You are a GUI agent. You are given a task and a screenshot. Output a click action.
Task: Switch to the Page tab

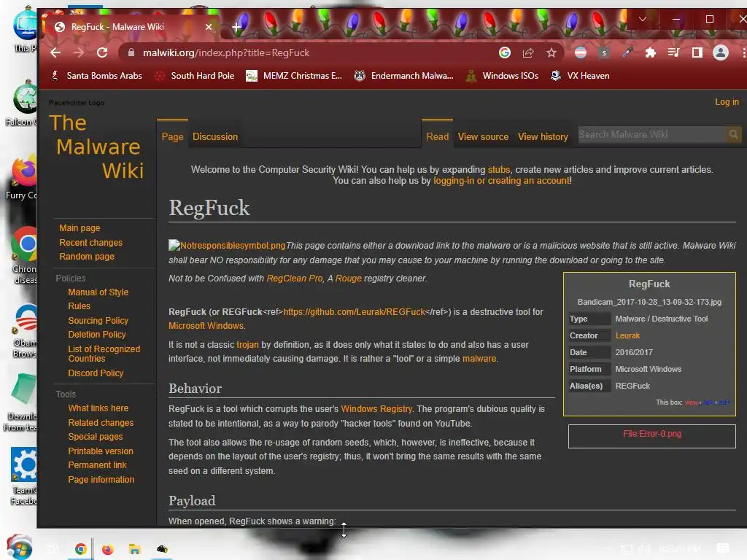(x=172, y=136)
